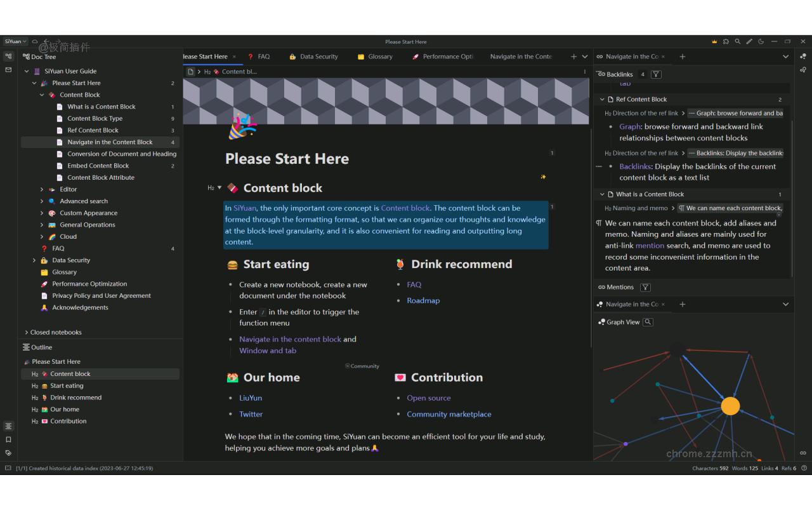
Task: Open global search via the magnifier icon
Action: 737,42
